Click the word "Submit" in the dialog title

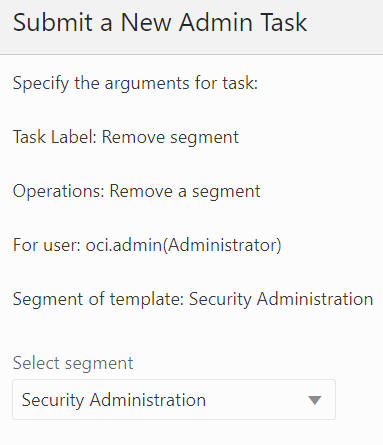(53, 22)
